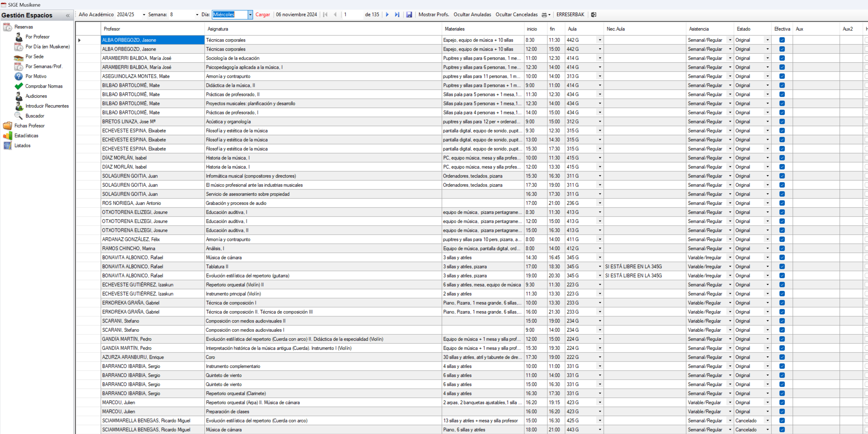Viewport: 868px width, 434px height.
Task: Uncheck Efectiva for first Técnicas corporales row
Action: (x=782, y=40)
